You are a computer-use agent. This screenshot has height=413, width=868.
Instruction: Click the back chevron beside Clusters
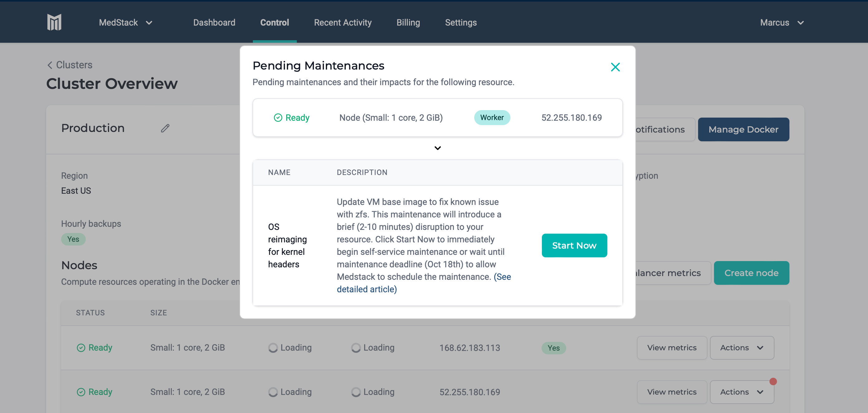50,65
